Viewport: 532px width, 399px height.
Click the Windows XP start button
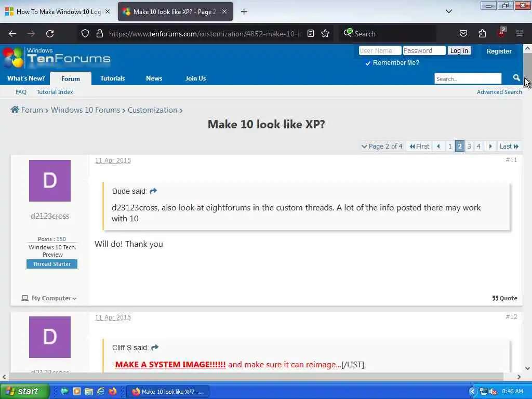point(24,391)
